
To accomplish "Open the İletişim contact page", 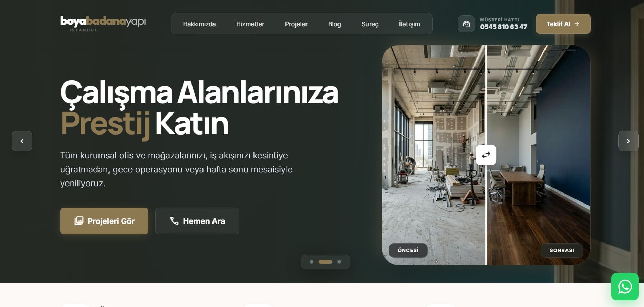I will pos(409,24).
